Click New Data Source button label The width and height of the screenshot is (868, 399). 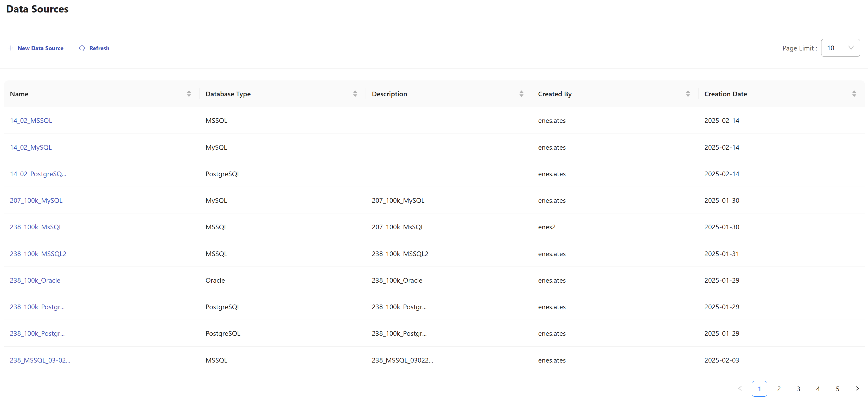click(40, 48)
